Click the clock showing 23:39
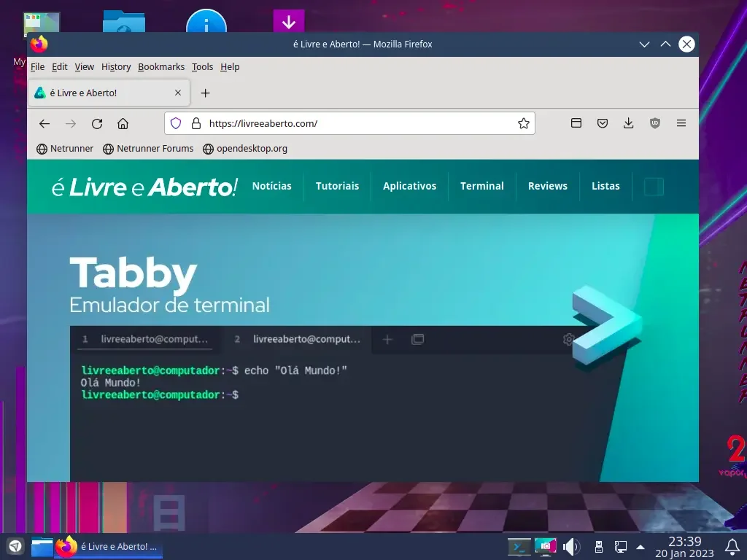This screenshot has height=560, width=747. point(684,547)
